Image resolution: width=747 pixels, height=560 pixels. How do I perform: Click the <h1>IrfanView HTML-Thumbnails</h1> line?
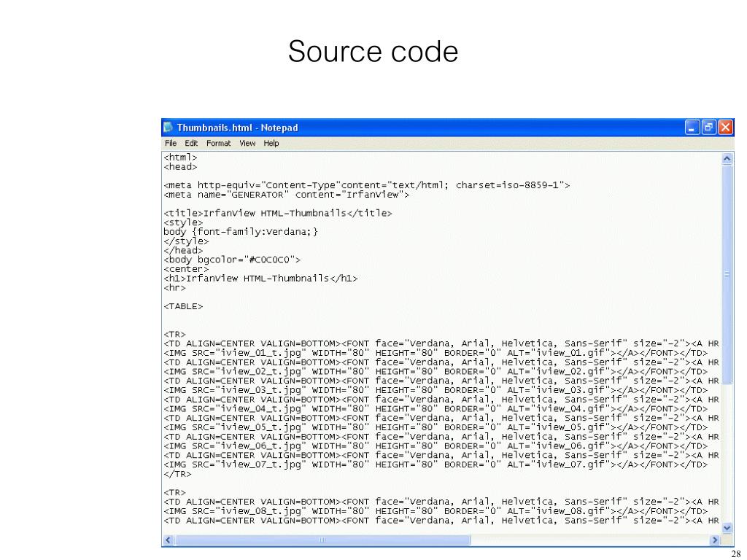[260, 279]
